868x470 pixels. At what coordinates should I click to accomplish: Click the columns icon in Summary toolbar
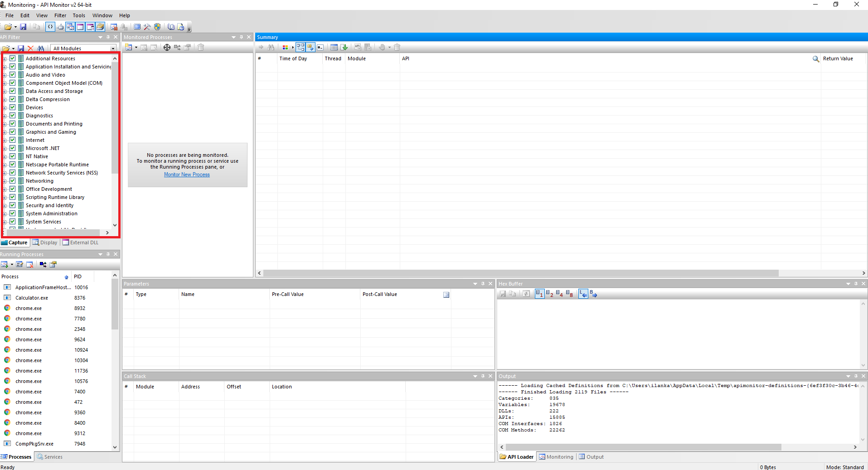(x=334, y=47)
